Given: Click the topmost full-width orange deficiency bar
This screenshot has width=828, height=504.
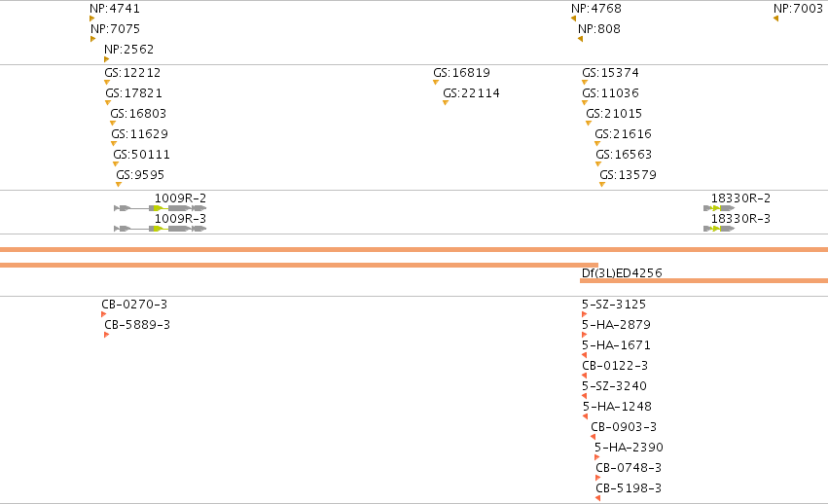Looking at the screenshot, I should pyautogui.click(x=414, y=249).
